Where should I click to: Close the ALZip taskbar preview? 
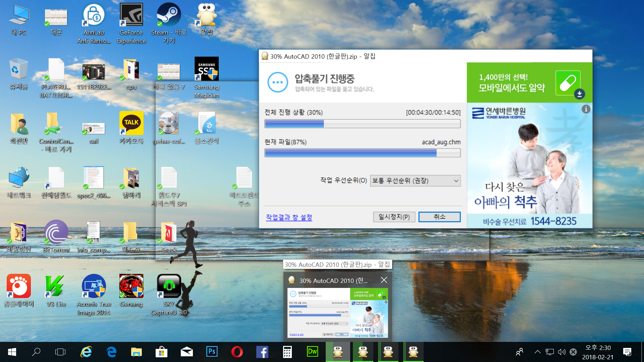pos(384,280)
